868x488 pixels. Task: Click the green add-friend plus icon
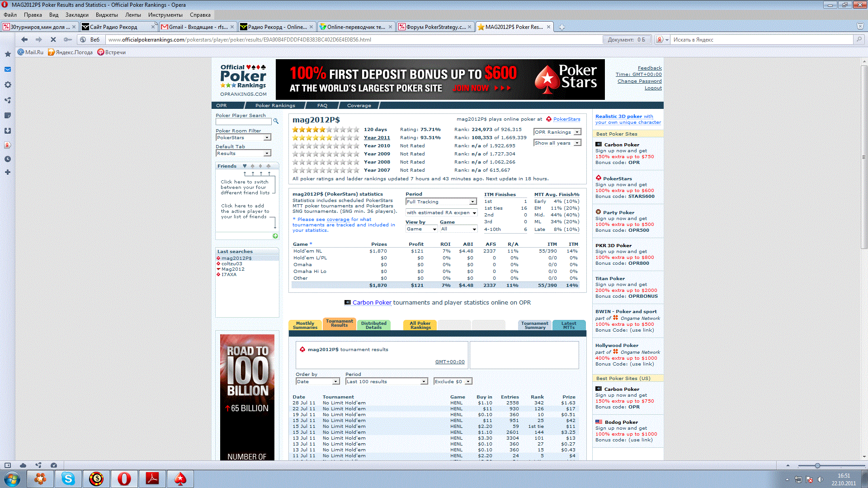pyautogui.click(x=275, y=236)
